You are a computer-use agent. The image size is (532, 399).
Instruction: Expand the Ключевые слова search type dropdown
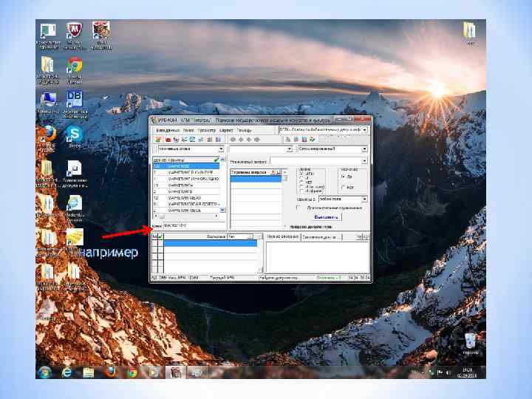(221, 149)
